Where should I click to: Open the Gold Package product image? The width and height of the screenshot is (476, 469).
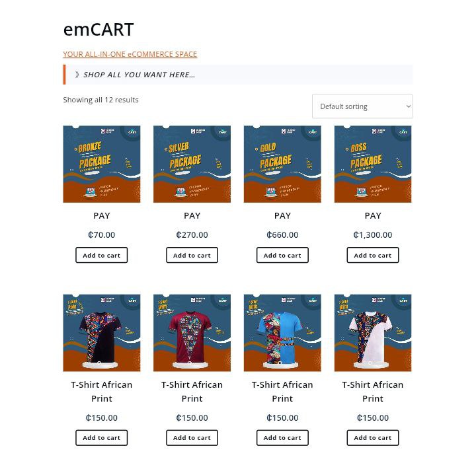pos(282,164)
